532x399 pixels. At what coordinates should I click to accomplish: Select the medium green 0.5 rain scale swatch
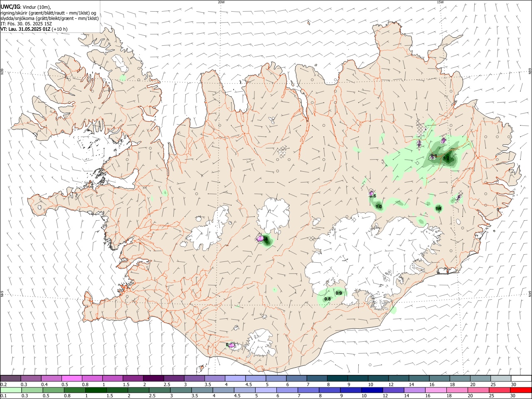point(53,390)
